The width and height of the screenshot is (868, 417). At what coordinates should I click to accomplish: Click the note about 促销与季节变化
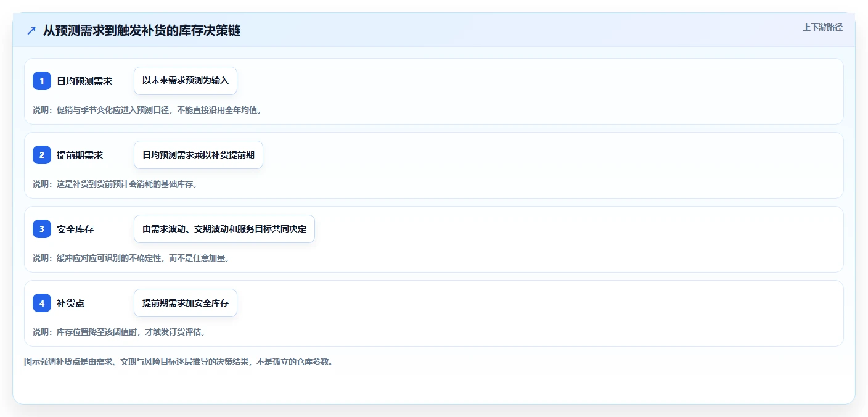click(147, 110)
